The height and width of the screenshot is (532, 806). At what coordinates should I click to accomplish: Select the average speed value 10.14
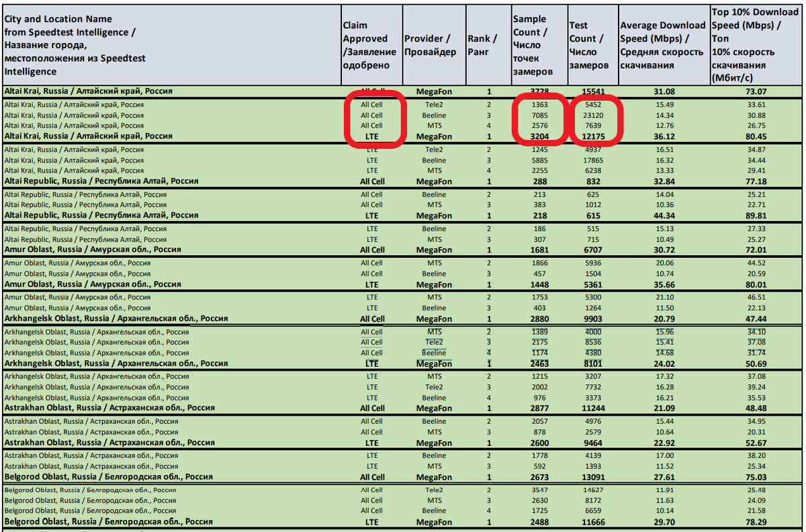664,511
